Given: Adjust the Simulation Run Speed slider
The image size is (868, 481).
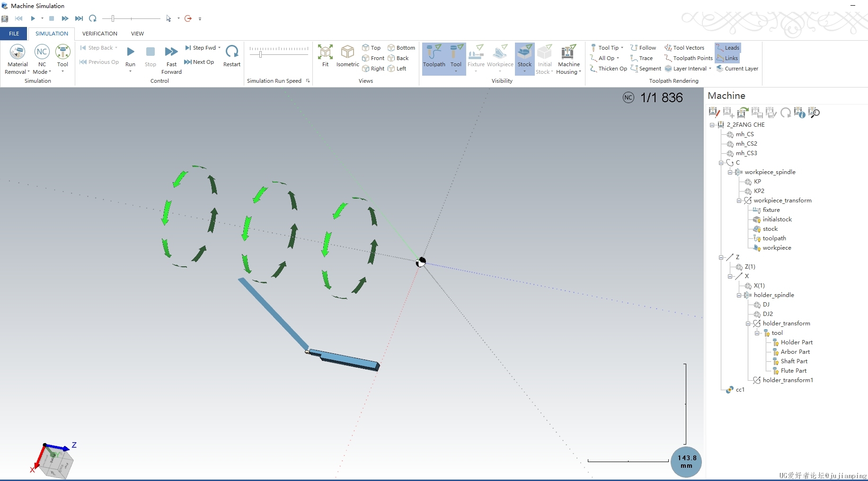Looking at the screenshot, I should (x=260, y=54).
